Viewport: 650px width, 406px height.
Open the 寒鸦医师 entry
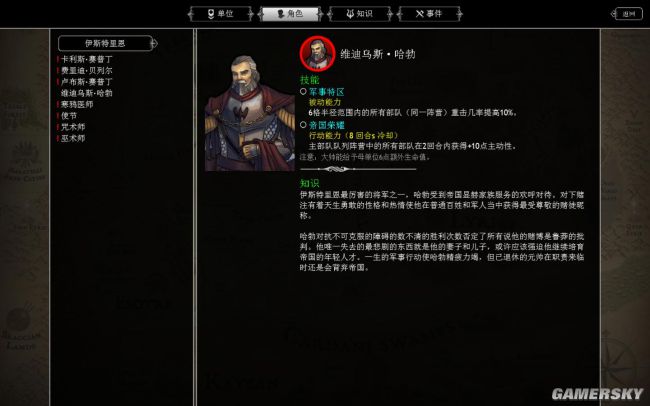77,104
